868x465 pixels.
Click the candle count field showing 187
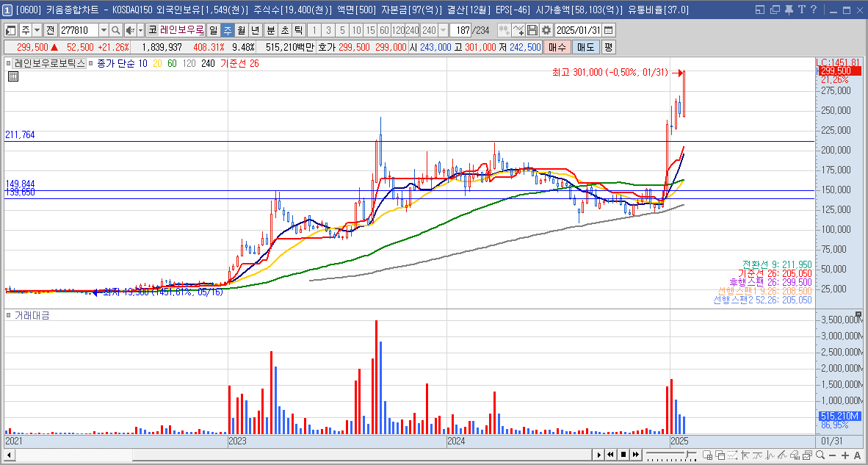(x=460, y=30)
